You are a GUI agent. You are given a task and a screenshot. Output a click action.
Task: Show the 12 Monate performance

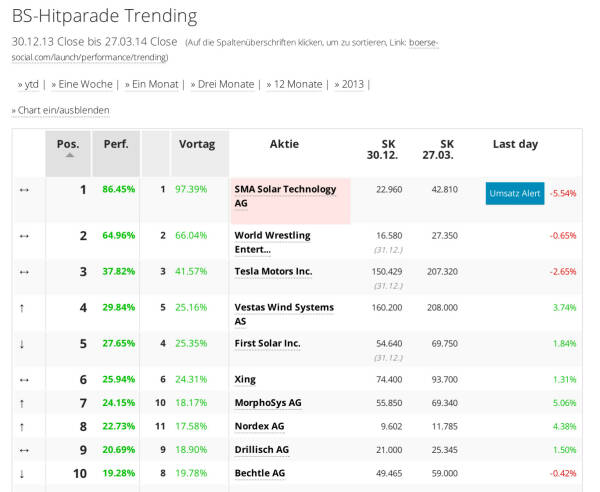click(298, 84)
